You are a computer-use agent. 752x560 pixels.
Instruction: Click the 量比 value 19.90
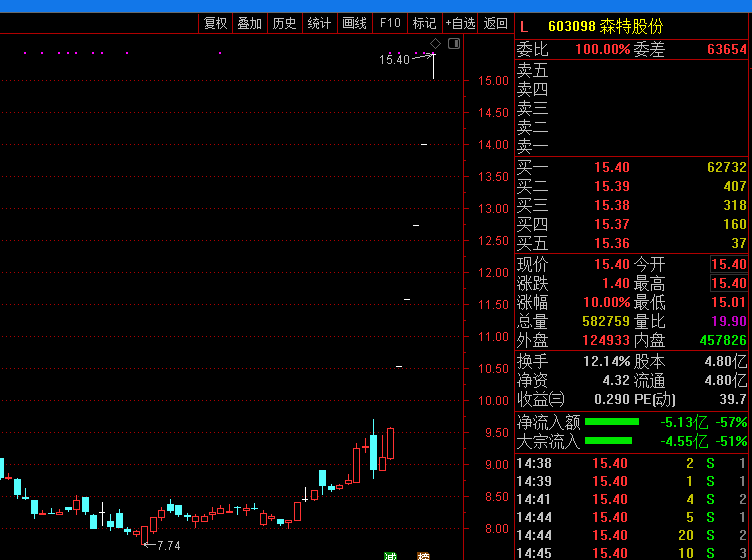pos(728,321)
